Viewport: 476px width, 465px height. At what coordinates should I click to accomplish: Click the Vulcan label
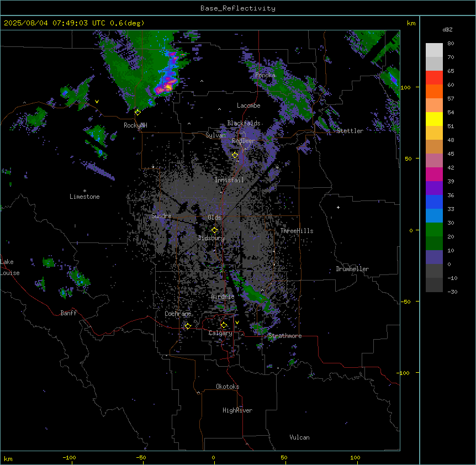click(x=299, y=437)
